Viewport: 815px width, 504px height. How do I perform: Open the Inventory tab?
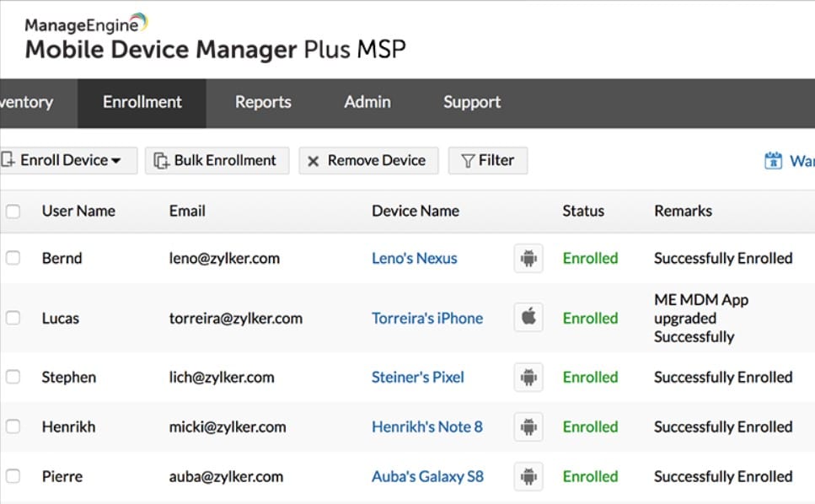point(39,103)
